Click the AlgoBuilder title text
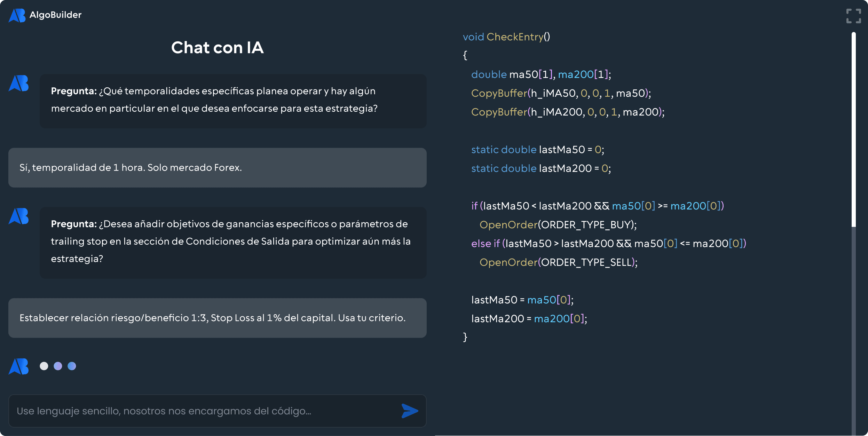868x436 pixels. point(56,15)
